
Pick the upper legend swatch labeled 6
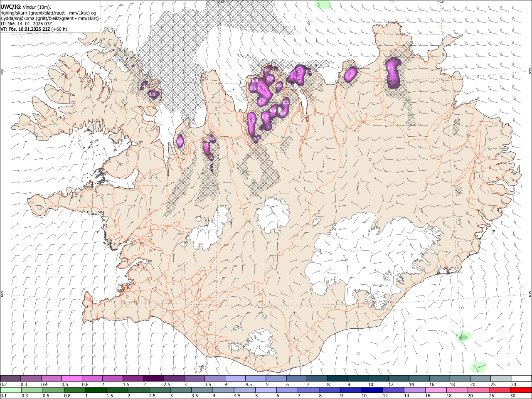click(296, 378)
